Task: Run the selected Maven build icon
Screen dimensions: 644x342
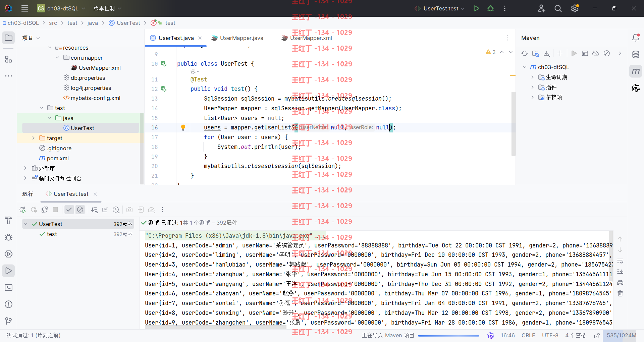Action: [574, 53]
